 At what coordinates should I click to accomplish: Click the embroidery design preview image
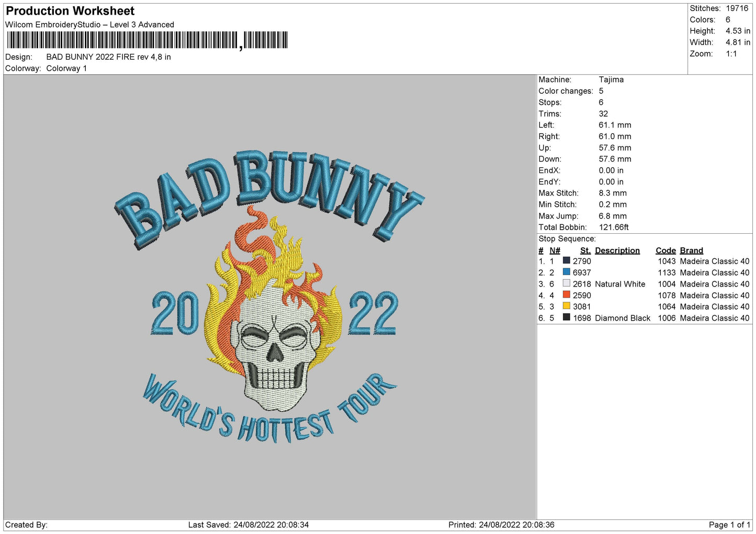coord(270,297)
